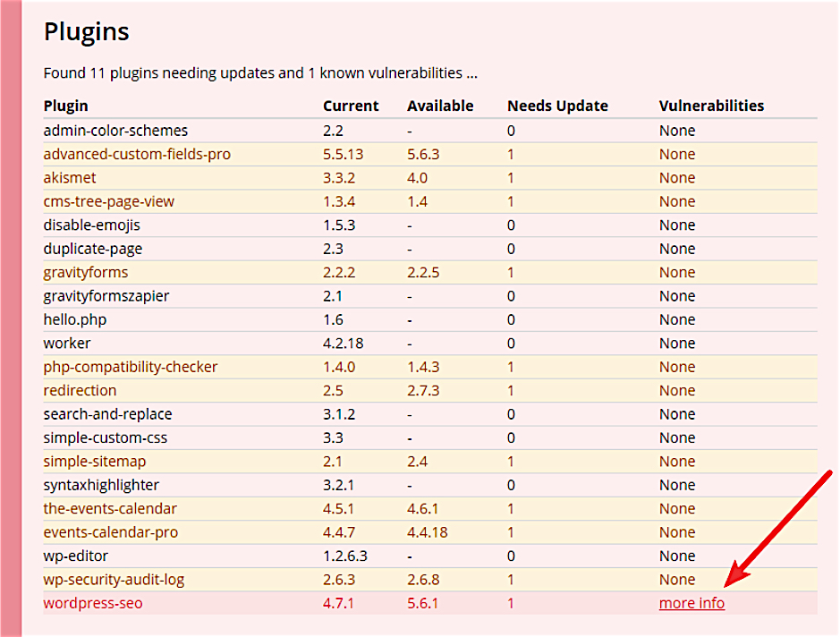Viewport: 840px width, 637px height.
Task: Click disable-emojis current version 1.5.3
Action: 339,225
